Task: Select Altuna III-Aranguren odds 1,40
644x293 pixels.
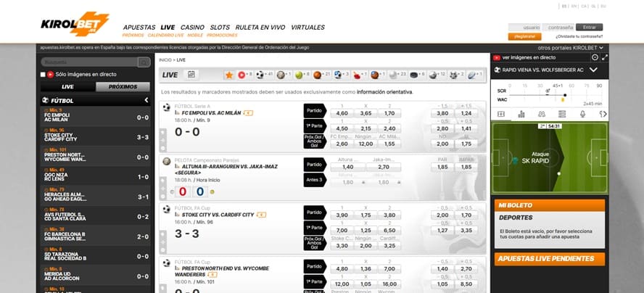Action: pos(347,168)
